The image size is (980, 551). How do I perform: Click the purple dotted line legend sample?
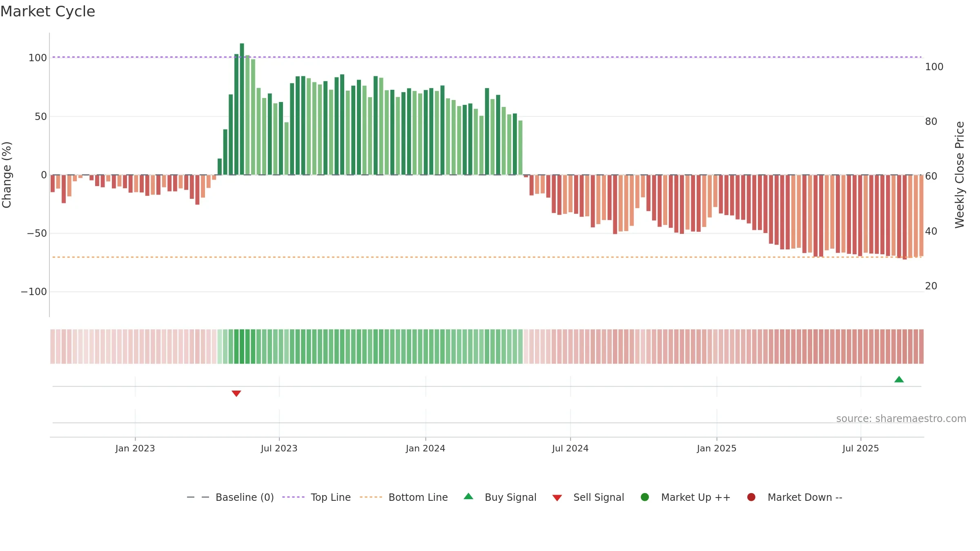tap(294, 497)
